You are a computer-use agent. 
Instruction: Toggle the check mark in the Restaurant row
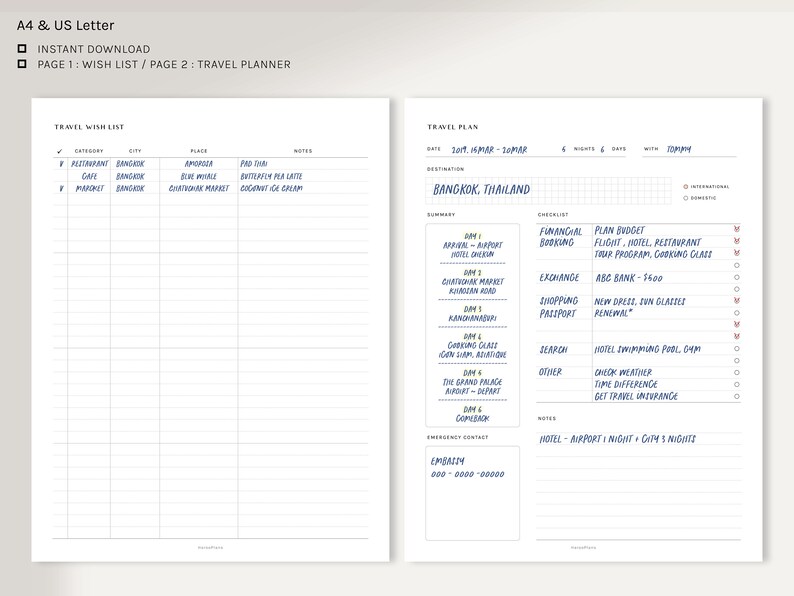click(61, 164)
